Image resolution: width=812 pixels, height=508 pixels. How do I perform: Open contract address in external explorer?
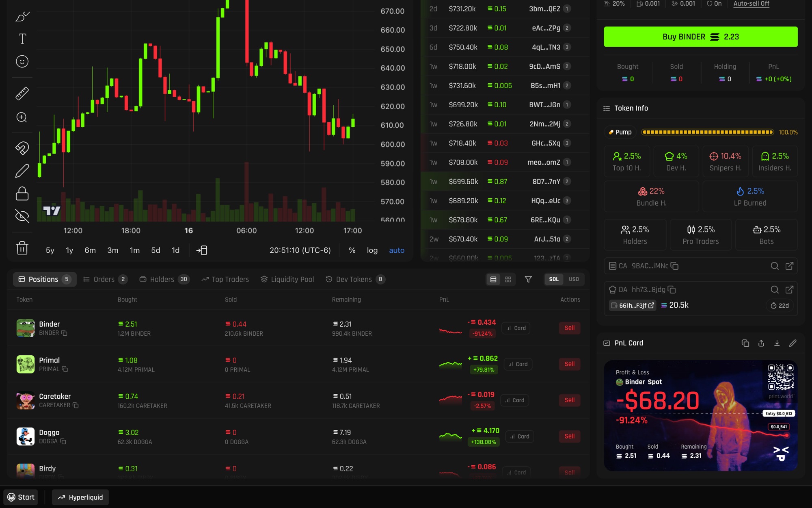[x=789, y=266]
